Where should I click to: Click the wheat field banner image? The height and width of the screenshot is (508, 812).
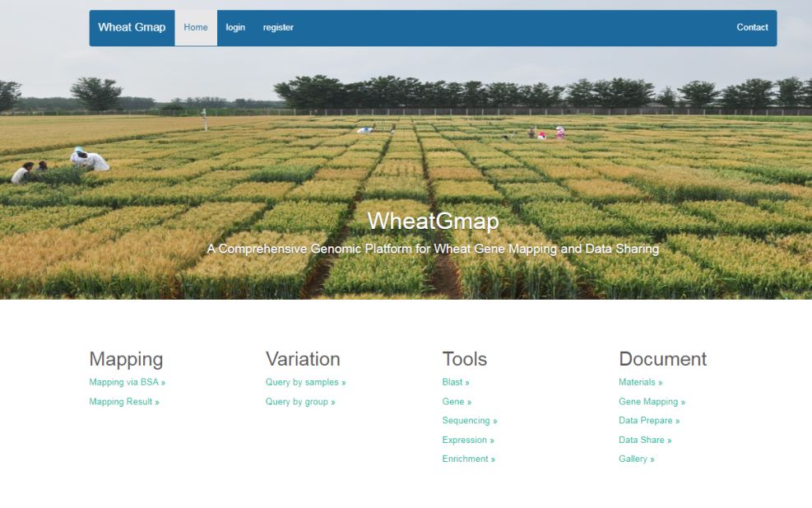(406, 165)
